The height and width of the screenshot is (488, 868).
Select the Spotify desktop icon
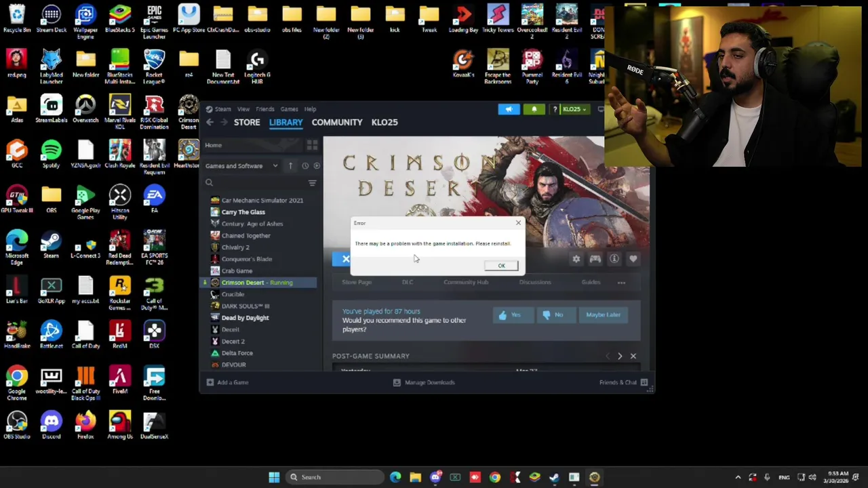[51, 155]
